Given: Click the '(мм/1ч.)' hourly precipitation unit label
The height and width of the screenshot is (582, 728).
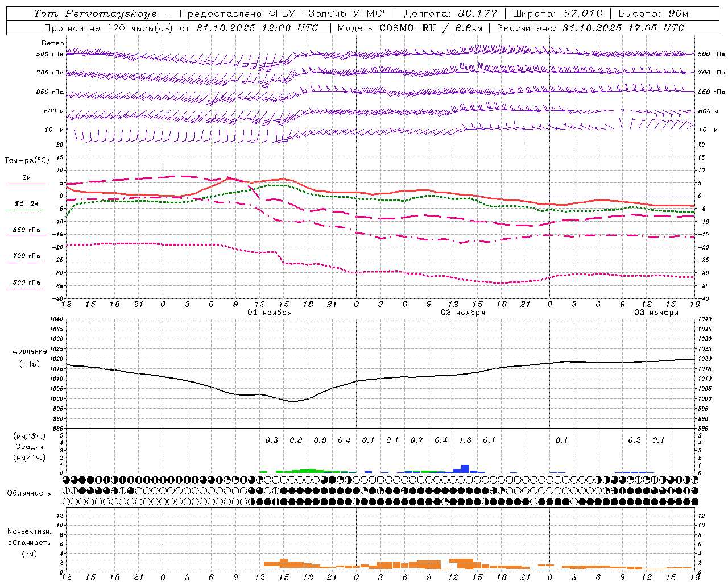Looking at the screenshot, I should [30, 458].
